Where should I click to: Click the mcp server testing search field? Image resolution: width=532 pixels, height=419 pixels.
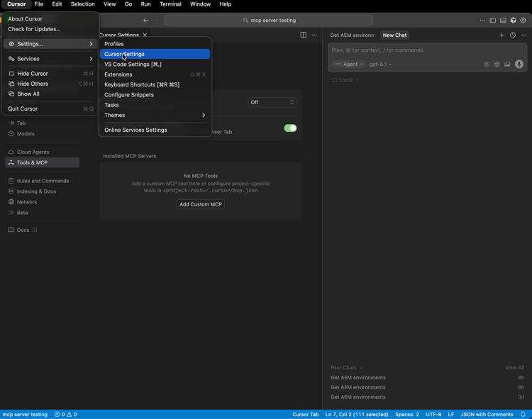[x=269, y=21]
